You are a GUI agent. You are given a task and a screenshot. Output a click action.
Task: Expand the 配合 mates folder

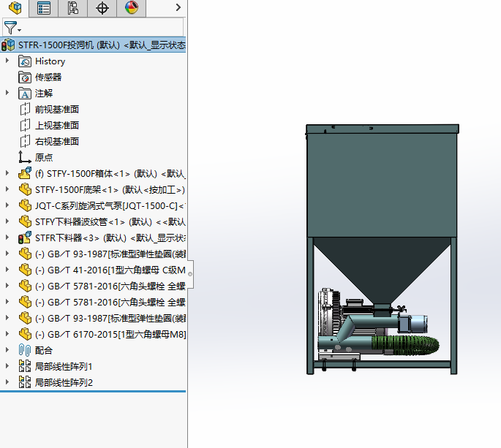pos(7,349)
